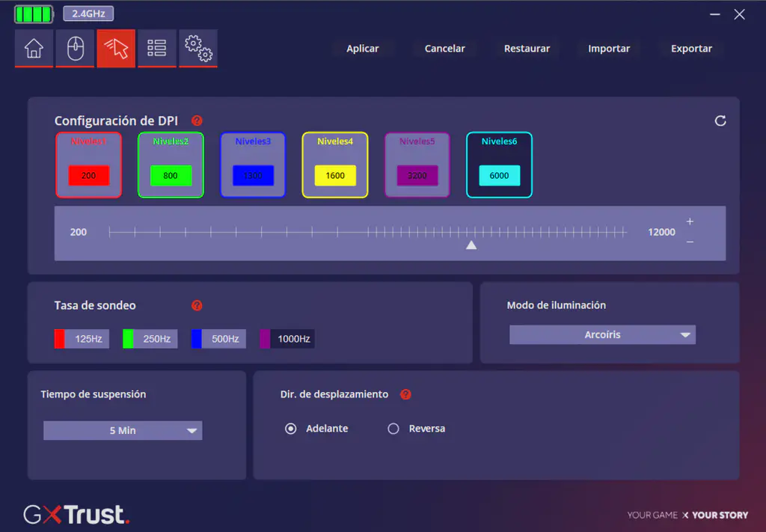Click the Aplicar menu button
Viewport: 766px width, 532px height.
click(363, 49)
